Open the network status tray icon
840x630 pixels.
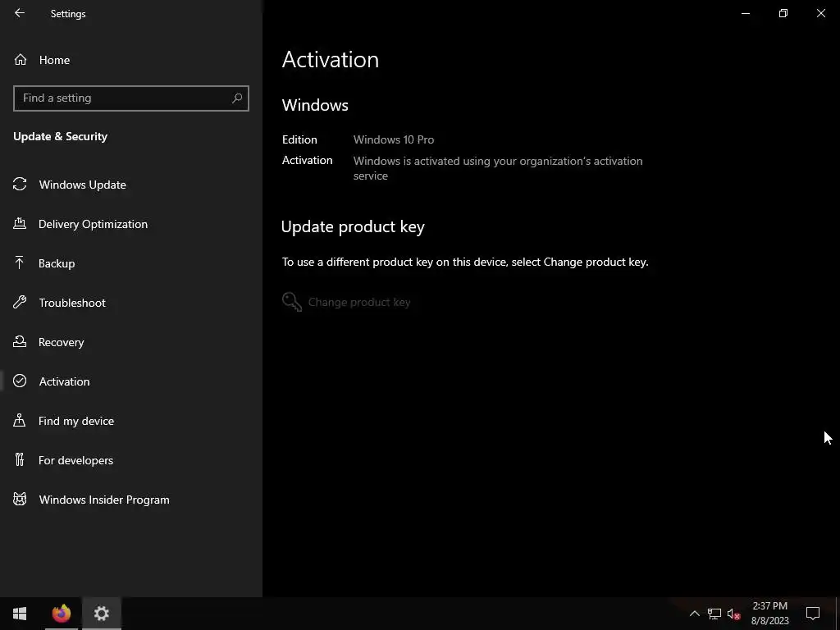tap(714, 614)
